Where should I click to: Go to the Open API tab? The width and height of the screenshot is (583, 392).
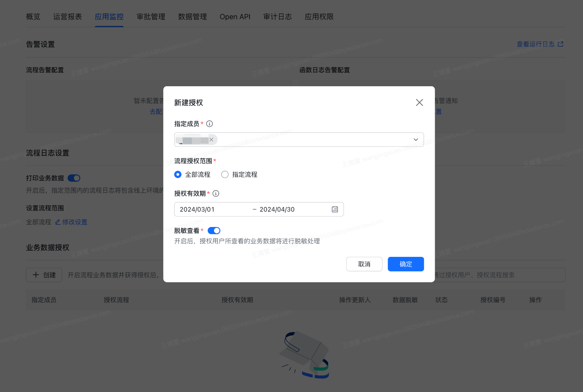(235, 17)
